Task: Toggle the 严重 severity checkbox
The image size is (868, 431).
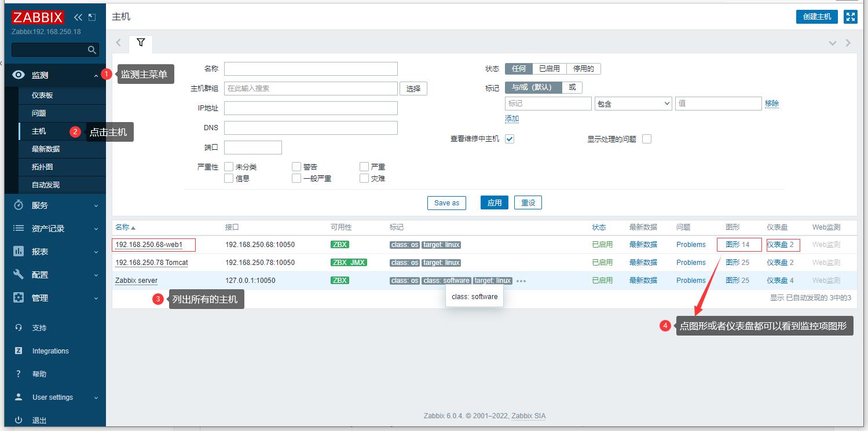Action: point(364,167)
